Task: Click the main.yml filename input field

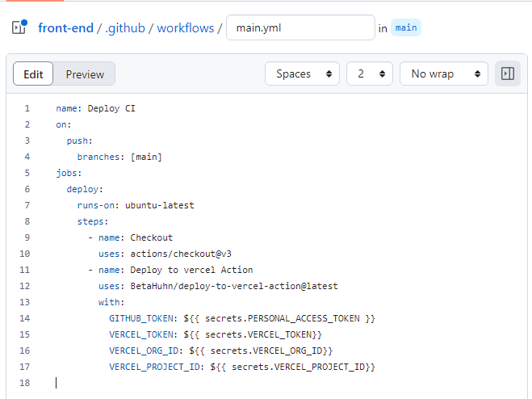Action: [x=300, y=27]
